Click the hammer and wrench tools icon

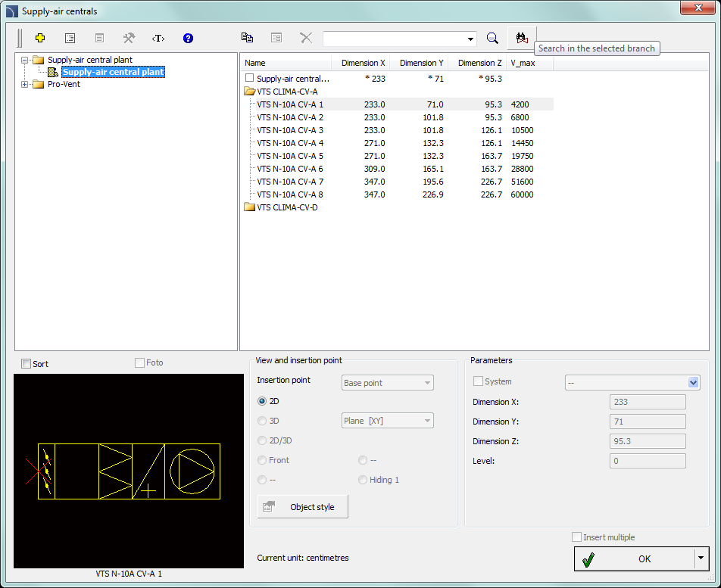pyautogui.click(x=129, y=38)
